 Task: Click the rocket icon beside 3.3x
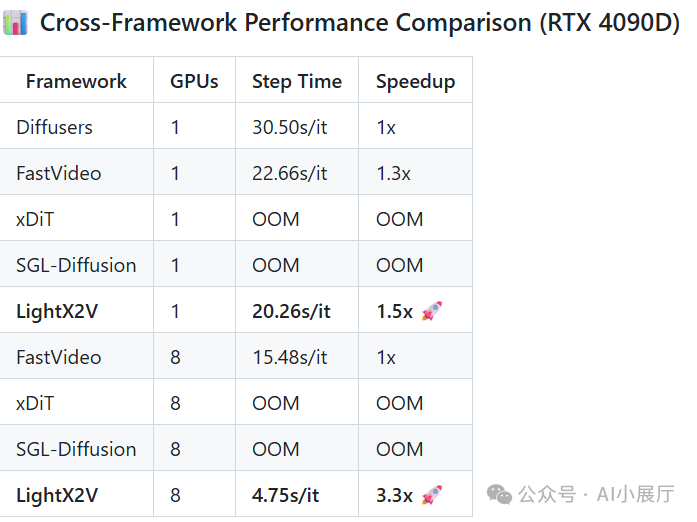tap(432, 495)
